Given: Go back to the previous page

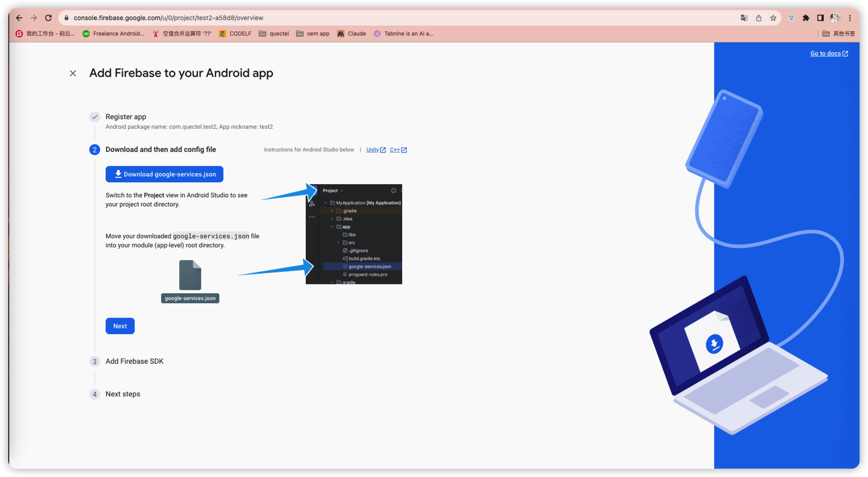Looking at the screenshot, I should click(19, 18).
